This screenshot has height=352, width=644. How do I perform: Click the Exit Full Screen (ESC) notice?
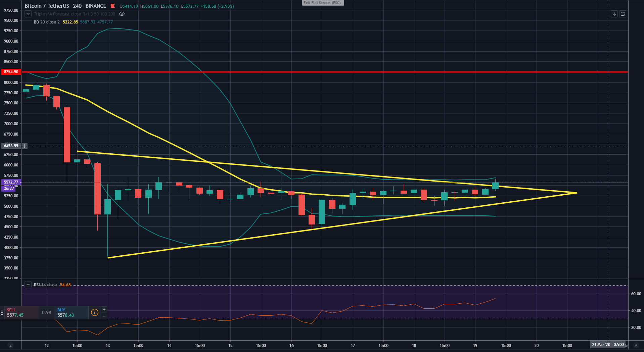[322, 3]
